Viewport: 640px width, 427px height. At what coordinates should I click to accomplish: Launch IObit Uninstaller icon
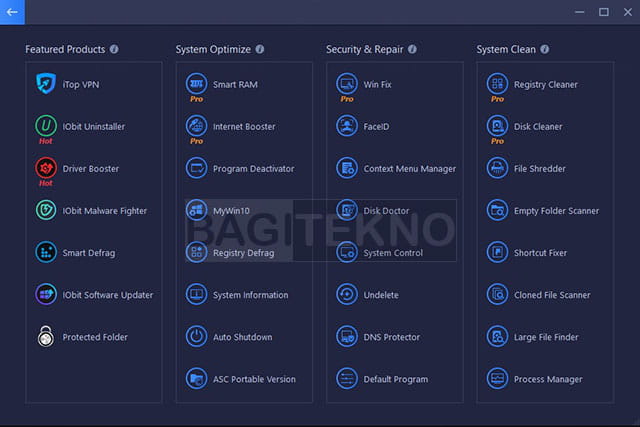(x=46, y=126)
